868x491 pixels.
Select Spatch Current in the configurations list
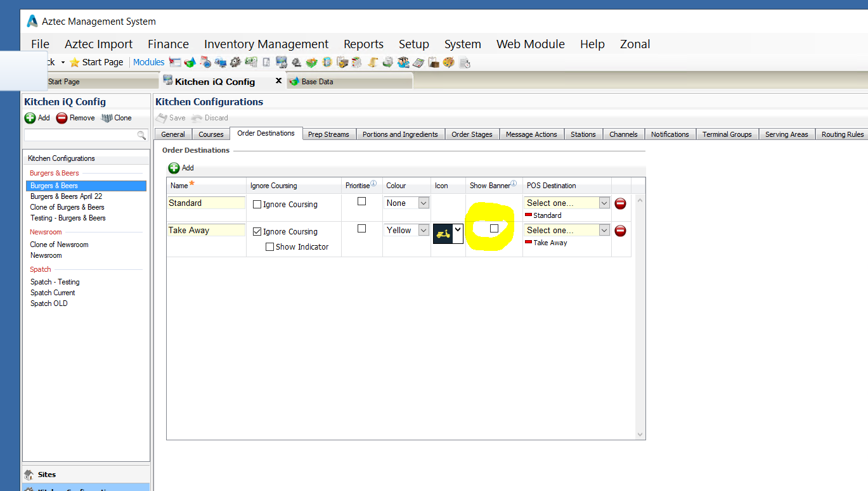[x=53, y=293]
